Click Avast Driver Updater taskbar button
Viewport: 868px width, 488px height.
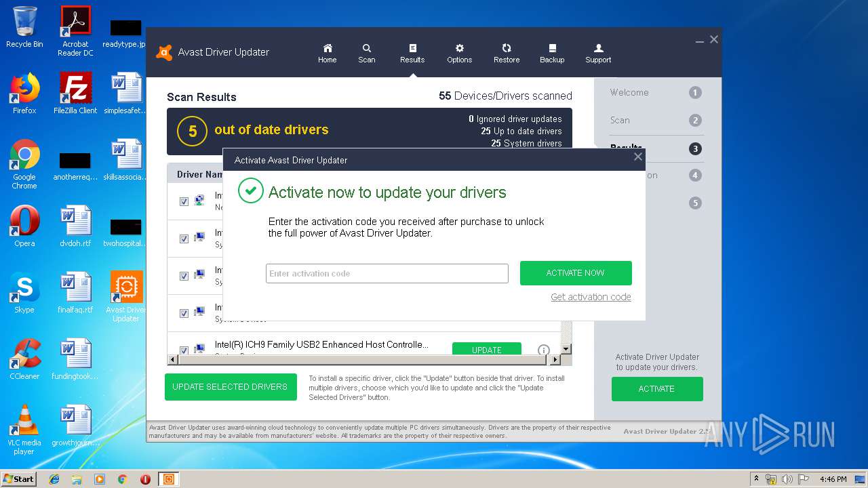(169, 479)
